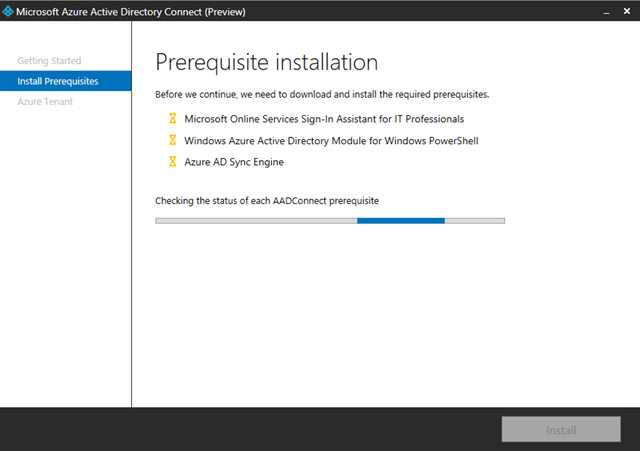The width and height of the screenshot is (640, 451).
Task: Click the prerequisite check progress bar
Action: (x=330, y=221)
